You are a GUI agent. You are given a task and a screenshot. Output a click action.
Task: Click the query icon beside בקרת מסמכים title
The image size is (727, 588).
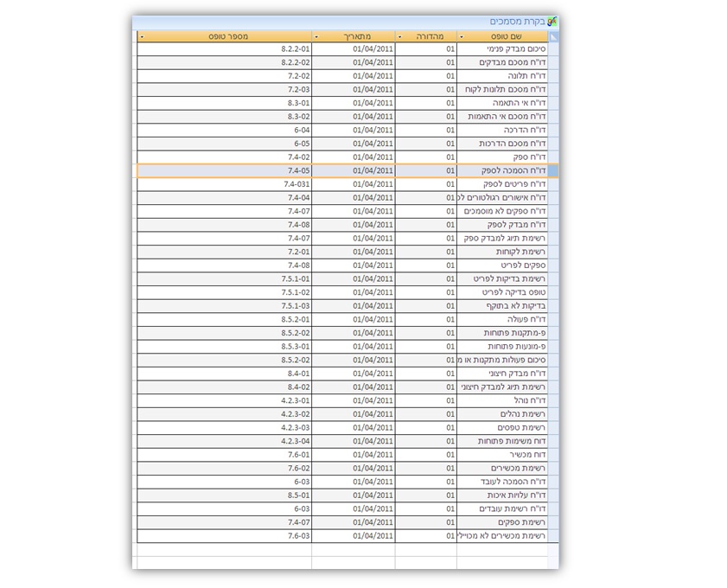pyautogui.click(x=552, y=21)
